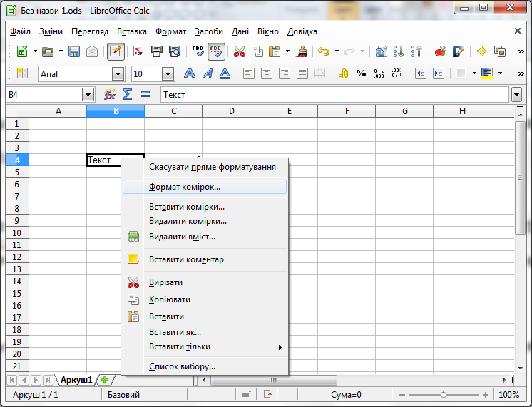This screenshot has height=407, width=532.
Task: Click the formula input line showing Текст
Action: tap(334, 95)
